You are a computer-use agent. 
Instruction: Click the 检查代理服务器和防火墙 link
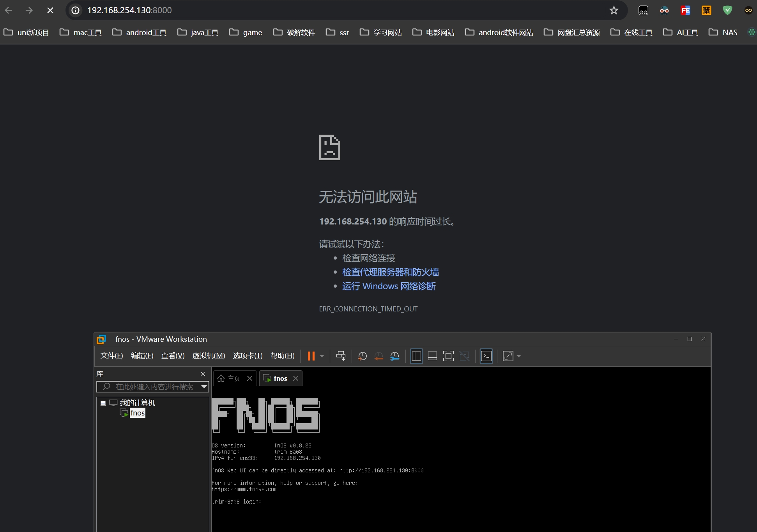391,272
